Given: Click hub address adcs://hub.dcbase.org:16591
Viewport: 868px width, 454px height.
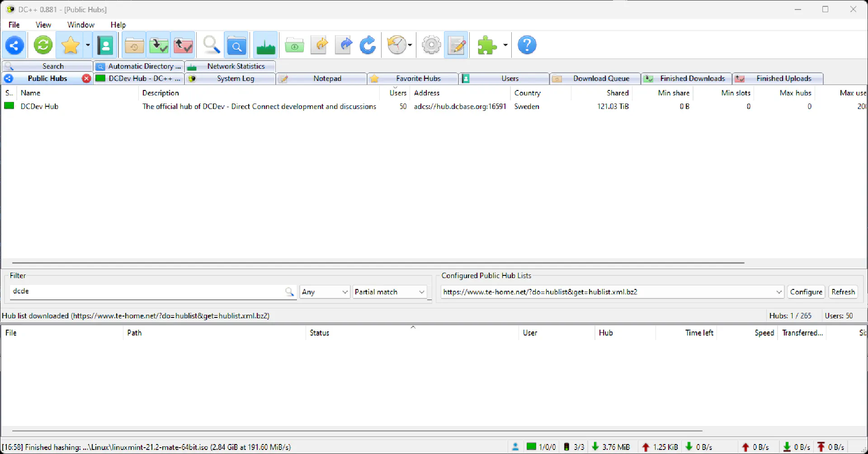Looking at the screenshot, I should click(x=460, y=106).
